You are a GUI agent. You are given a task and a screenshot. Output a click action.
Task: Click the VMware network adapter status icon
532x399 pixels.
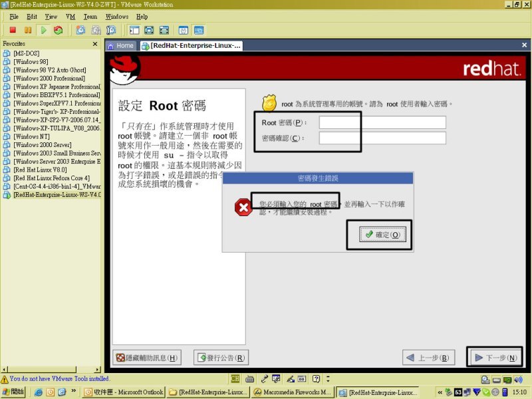click(x=507, y=380)
